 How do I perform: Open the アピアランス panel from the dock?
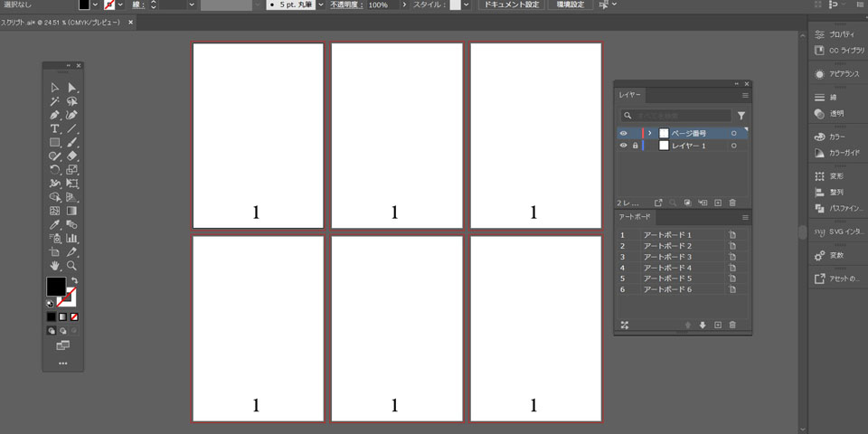837,74
